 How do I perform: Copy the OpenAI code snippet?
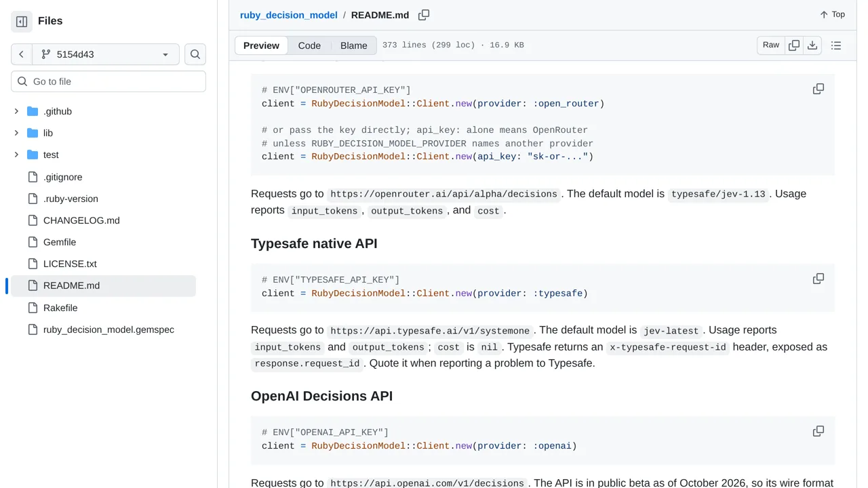coord(818,431)
